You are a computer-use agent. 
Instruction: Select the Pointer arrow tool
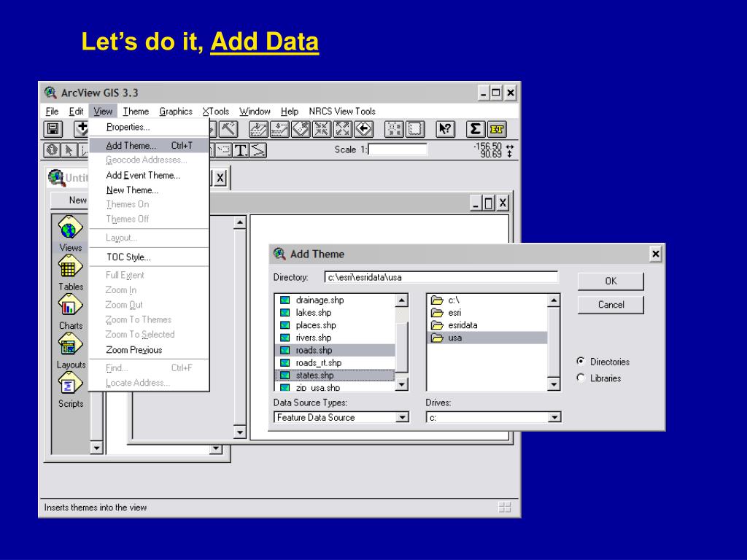(69, 150)
